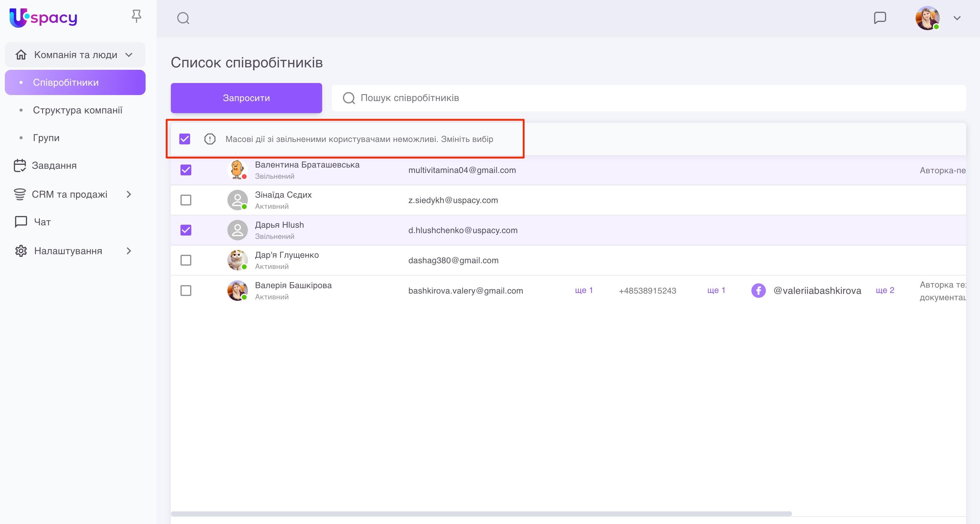Expand Налаштування submenu arrow

click(x=128, y=251)
